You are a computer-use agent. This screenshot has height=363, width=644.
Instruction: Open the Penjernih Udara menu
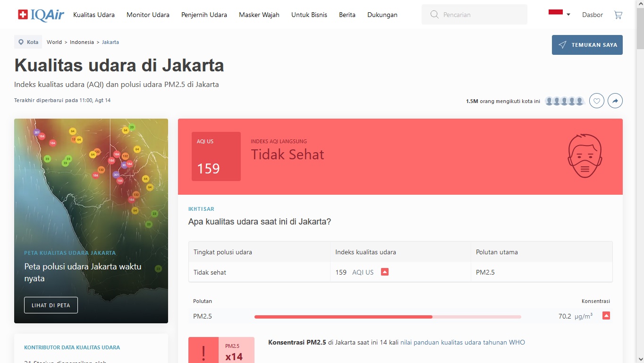[x=204, y=15]
